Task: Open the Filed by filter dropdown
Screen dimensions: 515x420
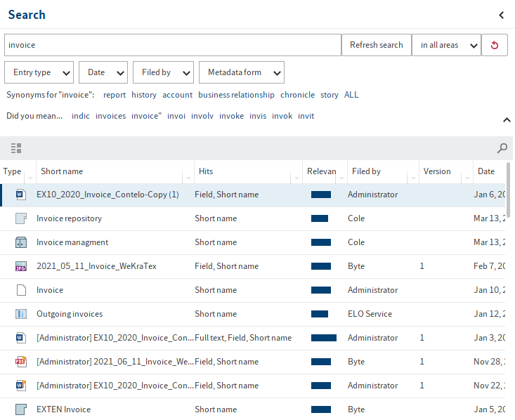Action: click(x=163, y=72)
